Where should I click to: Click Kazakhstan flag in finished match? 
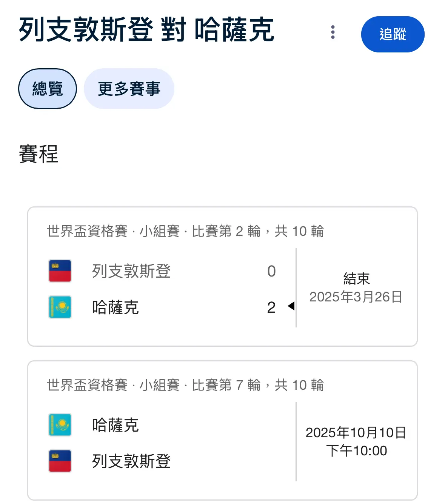click(60, 307)
